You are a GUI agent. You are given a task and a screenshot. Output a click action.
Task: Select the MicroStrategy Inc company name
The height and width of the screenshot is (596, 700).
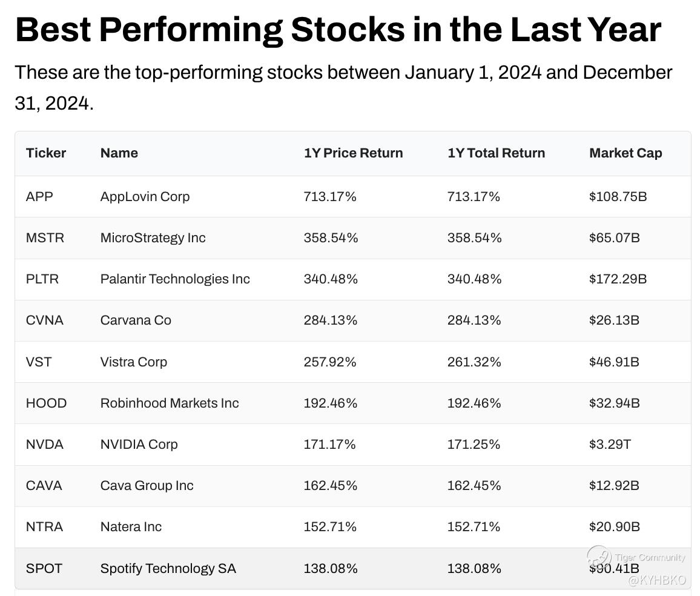pyautogui.click(x=153, y=237)
